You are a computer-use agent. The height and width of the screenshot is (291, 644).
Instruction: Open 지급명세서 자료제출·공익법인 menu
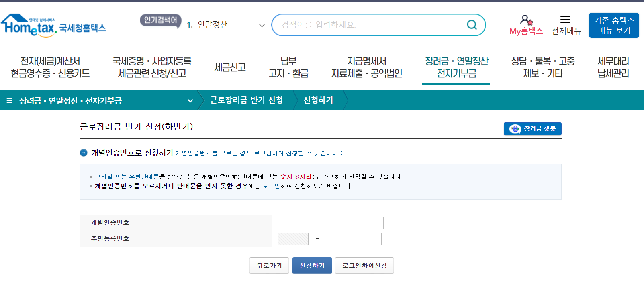[366, 67]
